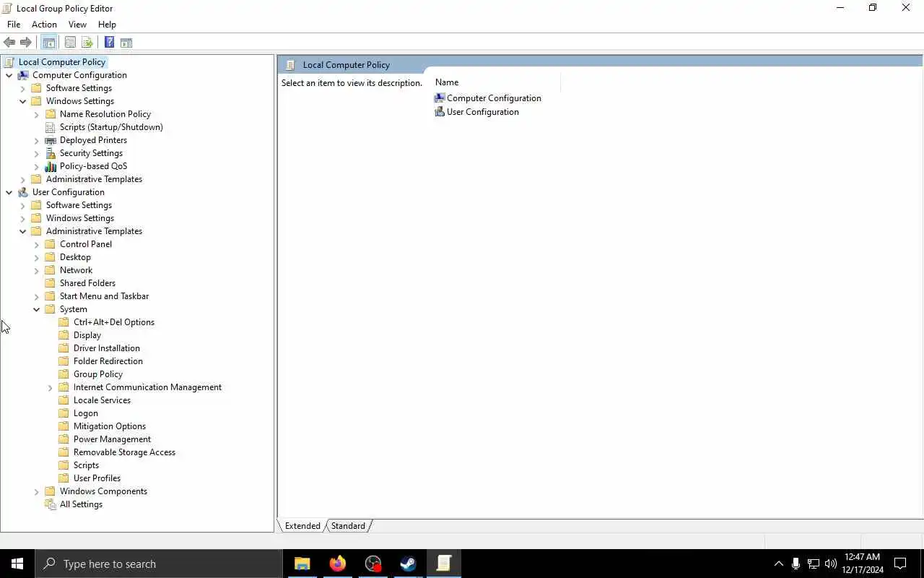Select the Driver Installation folder
Screen dimensions: 924x578
click(107, 348)
